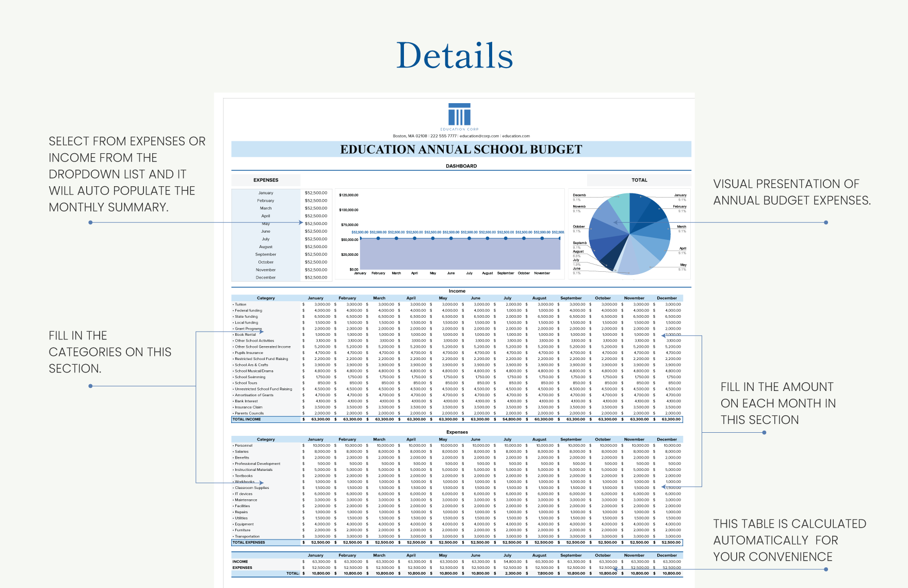Click the State funding category

[245, 317]
